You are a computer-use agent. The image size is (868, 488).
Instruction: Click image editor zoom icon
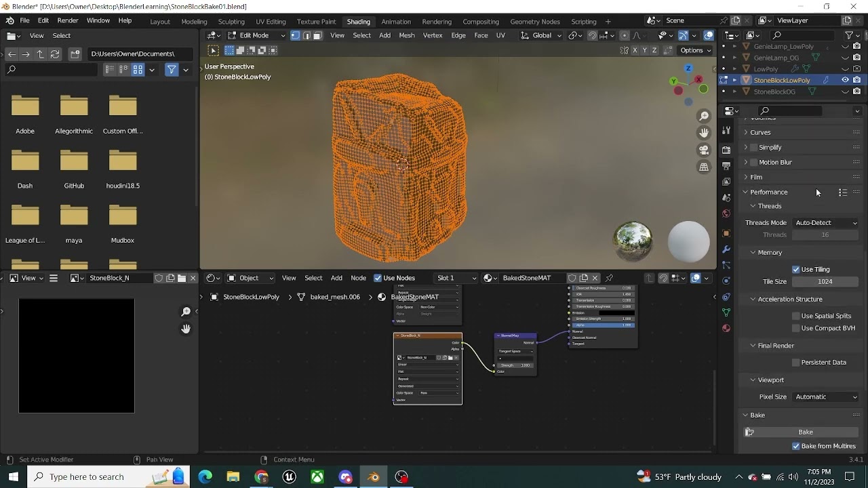[186, 312]
